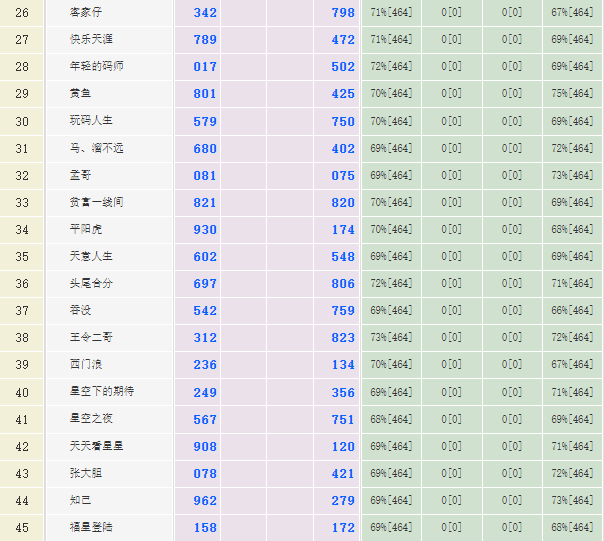Select the 75%[464] cell in row 29

[573, 94]
